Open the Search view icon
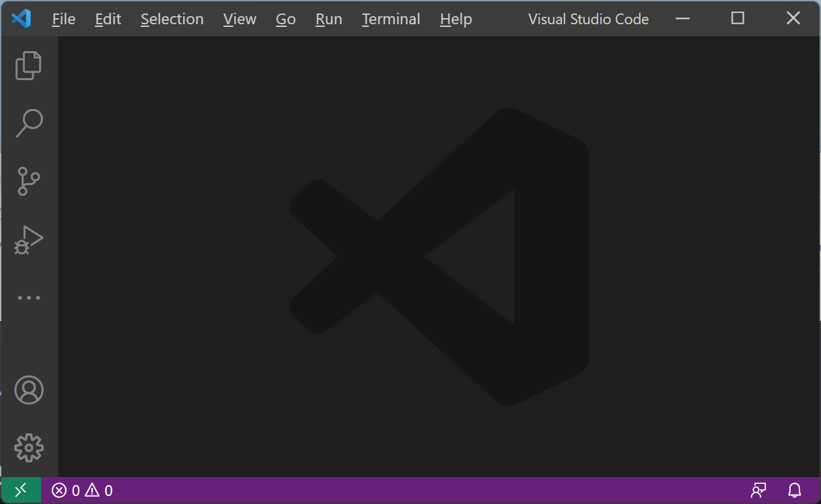This screenshot has height=504, width=821. tap(29, 124)
